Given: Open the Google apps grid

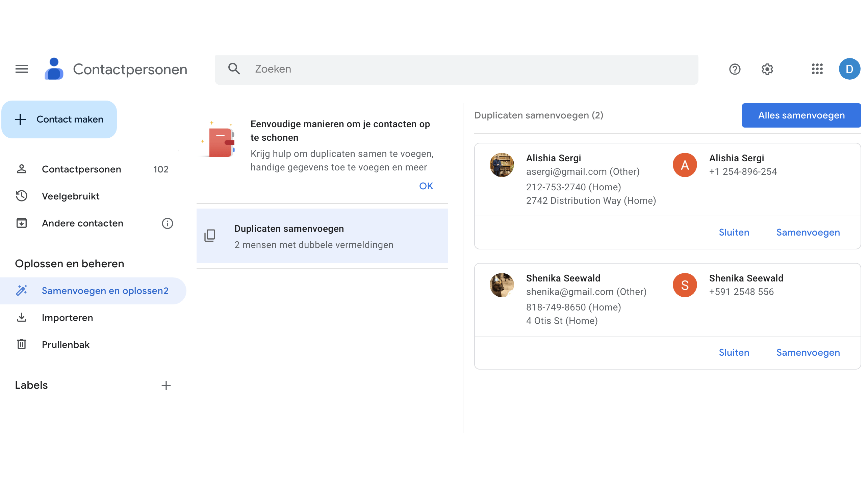Looking at the screenshot, I should click(817, 69).
